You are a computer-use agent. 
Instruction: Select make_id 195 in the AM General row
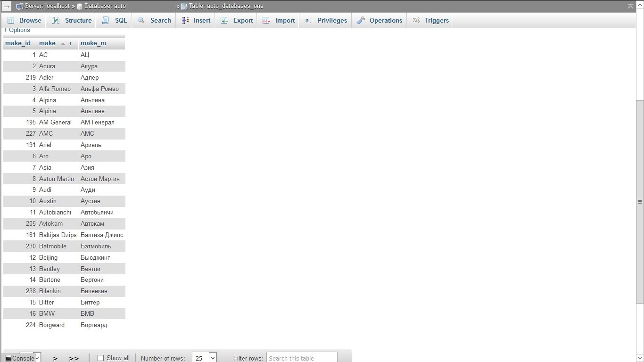[20, 123]
